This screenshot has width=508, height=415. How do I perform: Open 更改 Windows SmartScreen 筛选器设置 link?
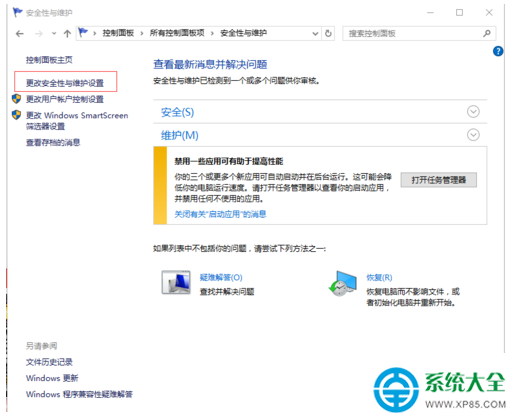[77, 121]
